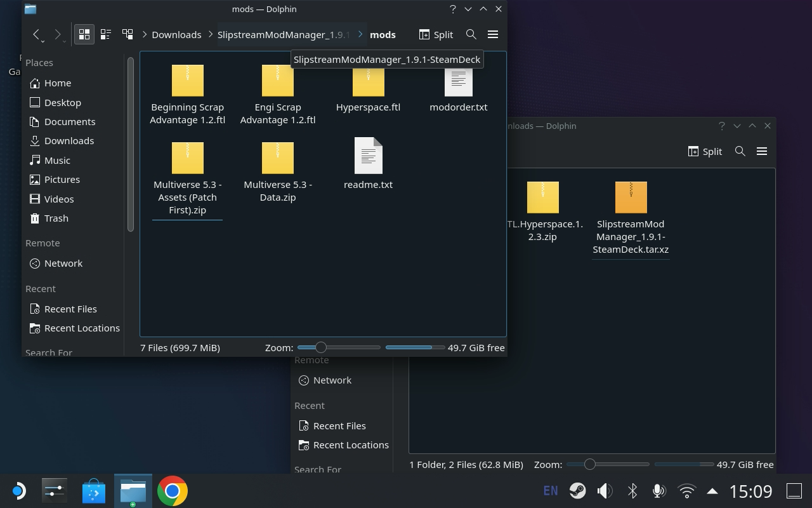Image resolution: width=812 pixels, height=508 pixels.
Task: Select Engi Scrap Advantage 1.2.ftl file
Action: click(x=278, y=94)
